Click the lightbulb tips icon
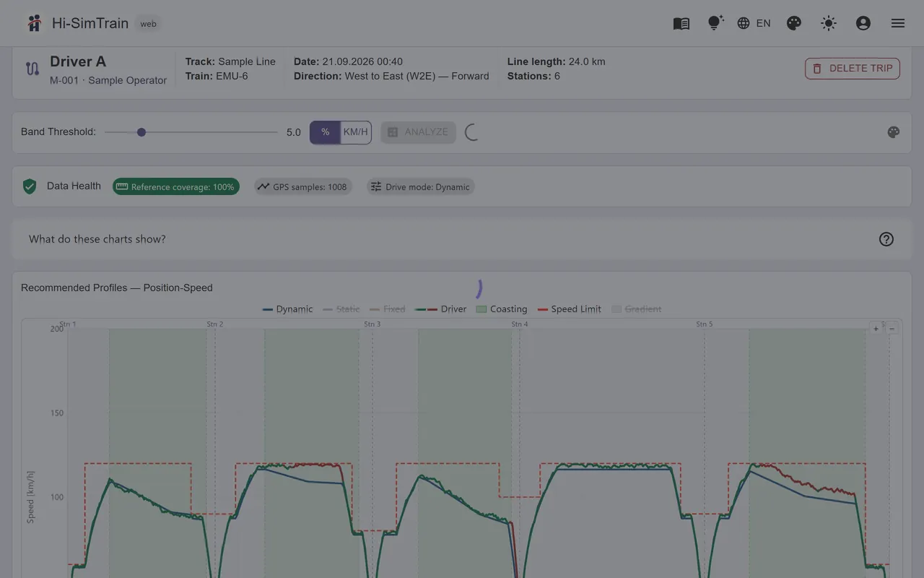Viewport: 924px width, 578px height. click(x=715, y=23)
